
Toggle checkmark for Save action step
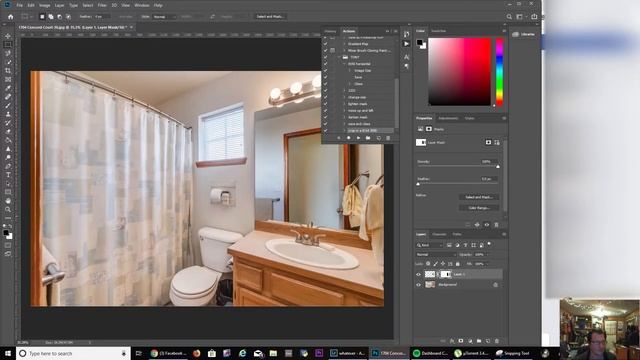tap(325, 77)
